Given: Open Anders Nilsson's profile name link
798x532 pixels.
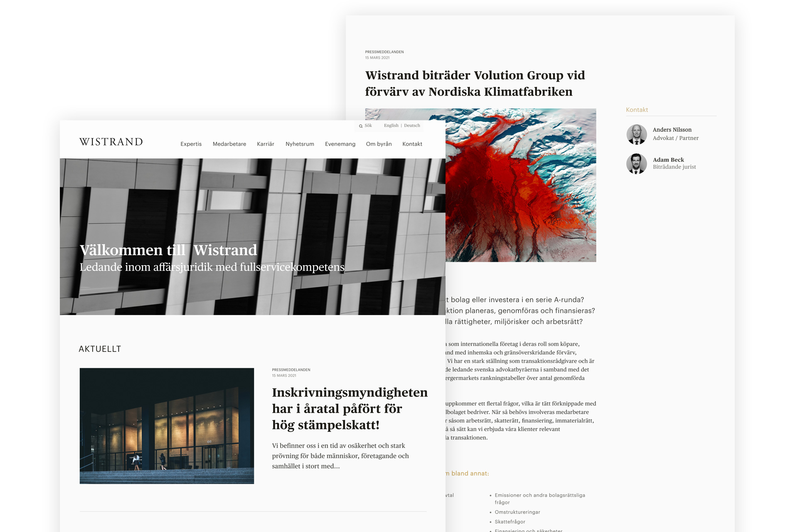Looking at the screenshot, I should click(x=672, y=130).
